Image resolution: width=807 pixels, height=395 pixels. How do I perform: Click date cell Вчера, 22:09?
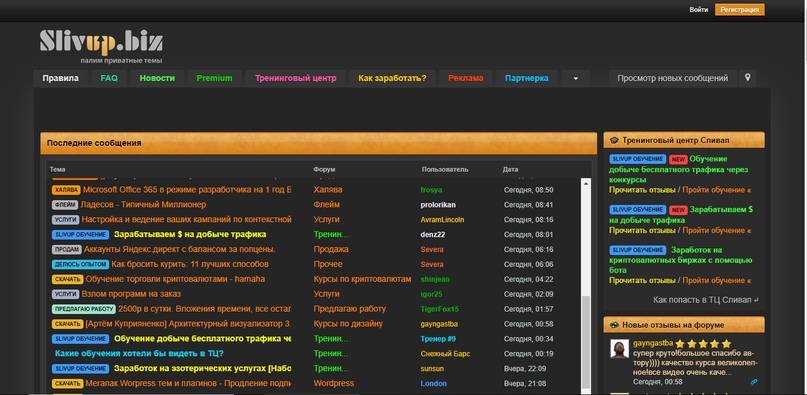point(525,369)
